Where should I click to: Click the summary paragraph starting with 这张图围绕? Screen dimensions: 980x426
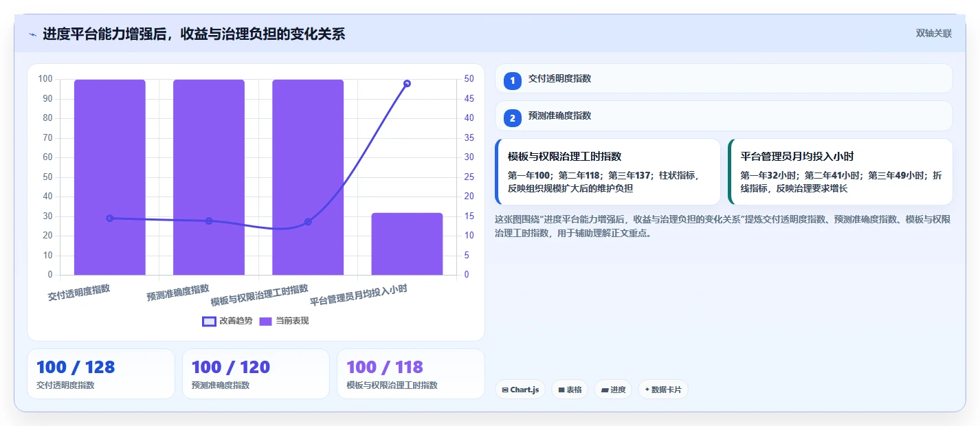tap(723, 226)
